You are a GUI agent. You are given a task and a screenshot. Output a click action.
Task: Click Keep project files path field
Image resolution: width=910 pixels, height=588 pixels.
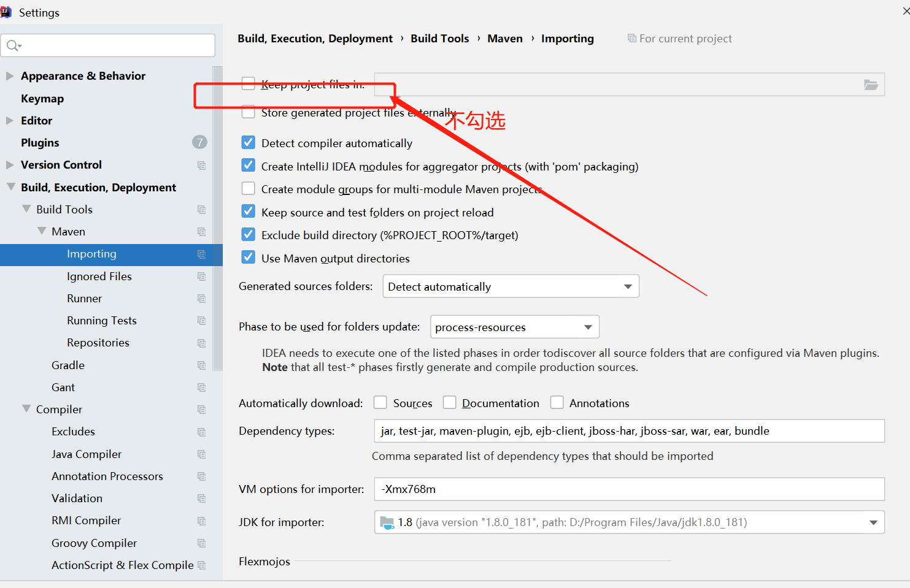pyautogui.click(x=630, y=85)
